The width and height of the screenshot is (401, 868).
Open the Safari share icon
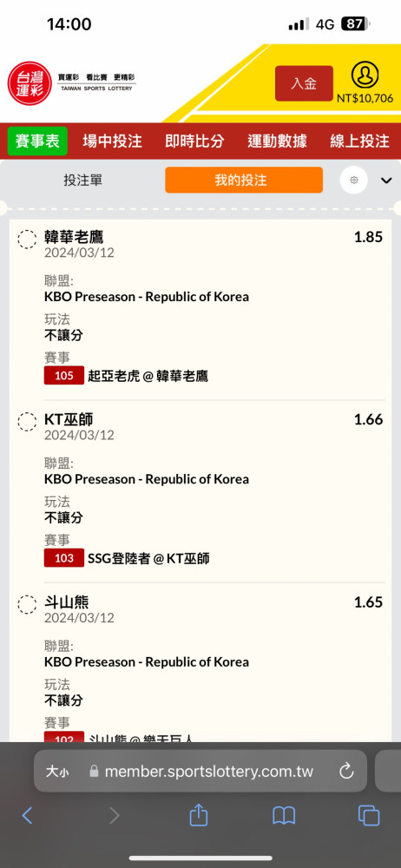(198, 815)
